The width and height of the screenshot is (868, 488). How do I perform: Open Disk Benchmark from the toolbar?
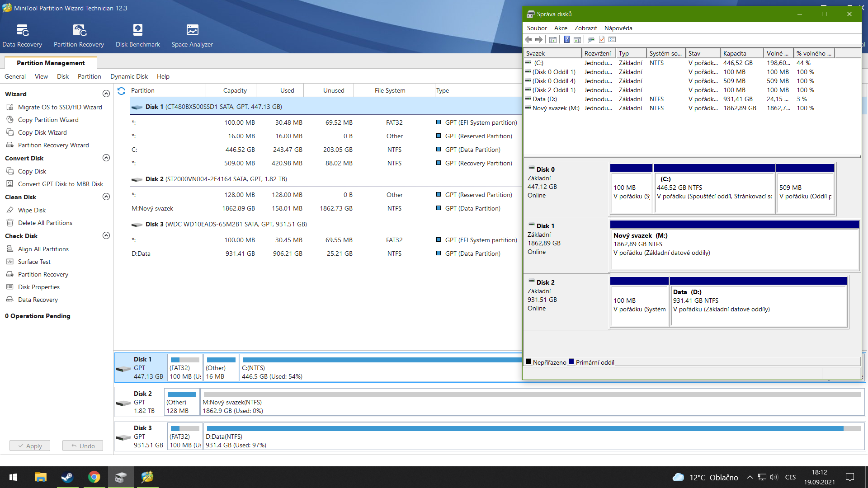coord(137,30)
